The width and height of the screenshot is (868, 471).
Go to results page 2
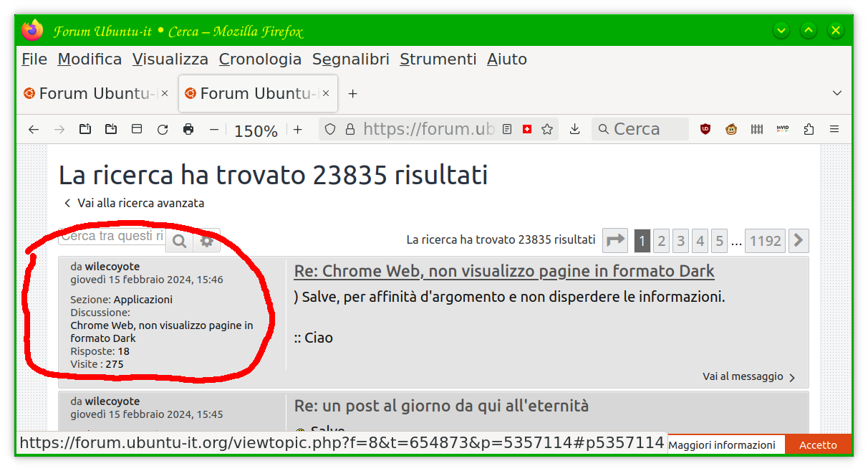[662, 241]
